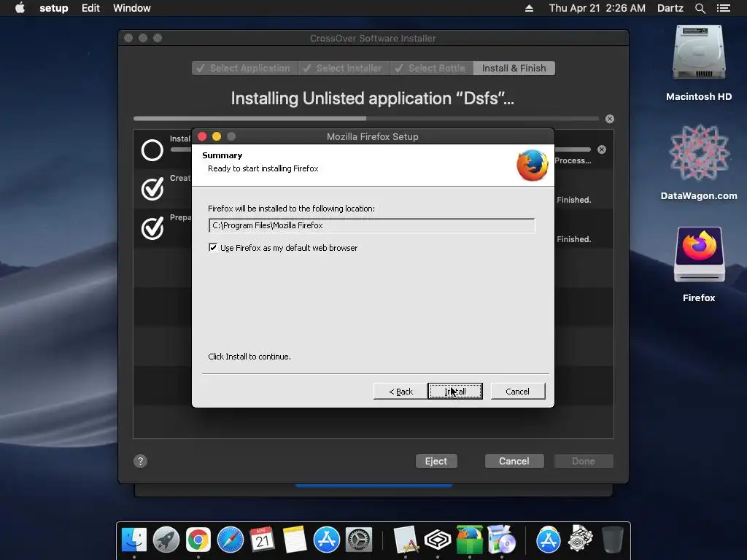
Task: Open Launchpad rocket icon in dock
Action: point(166,540)
